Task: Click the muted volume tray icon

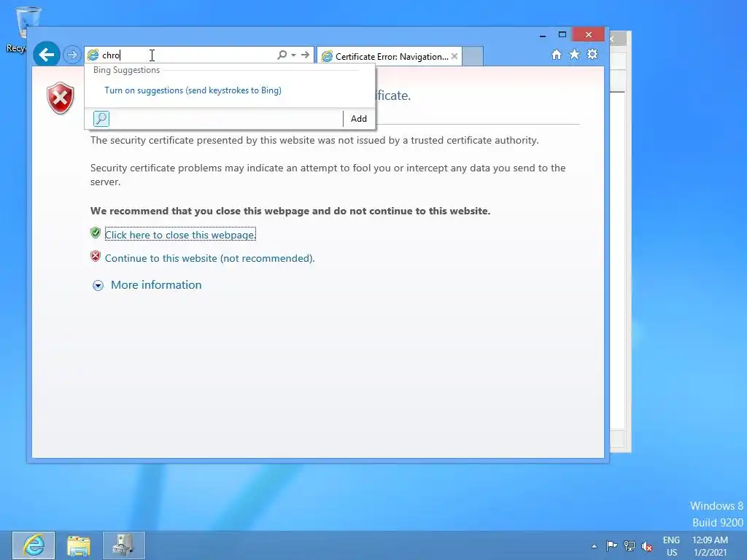Action: [x=647, y=546]
